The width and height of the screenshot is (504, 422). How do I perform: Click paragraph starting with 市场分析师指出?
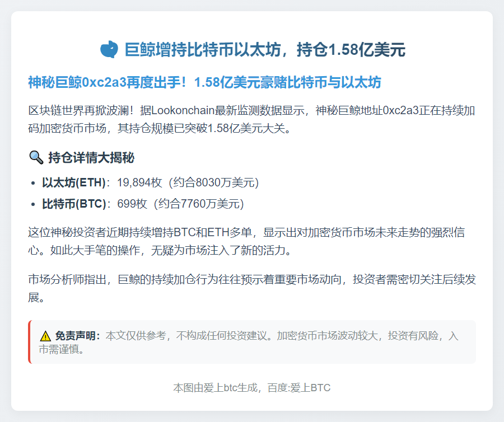[251, 288]
